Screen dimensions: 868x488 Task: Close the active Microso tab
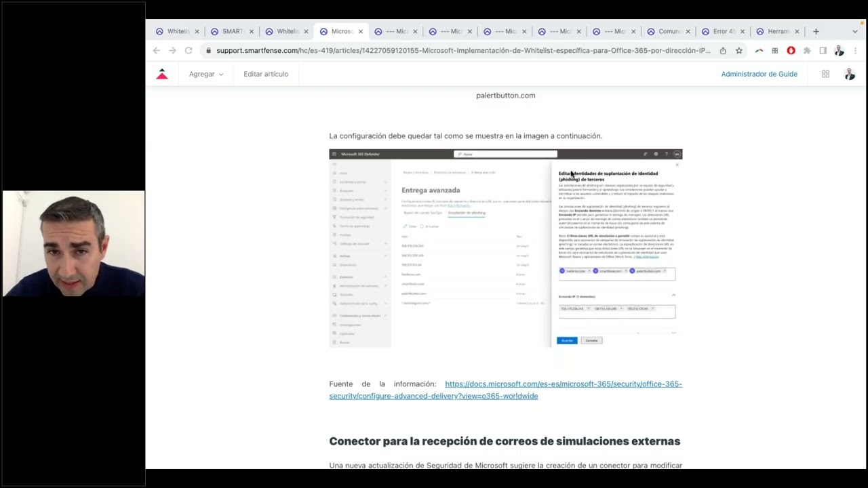361,31
